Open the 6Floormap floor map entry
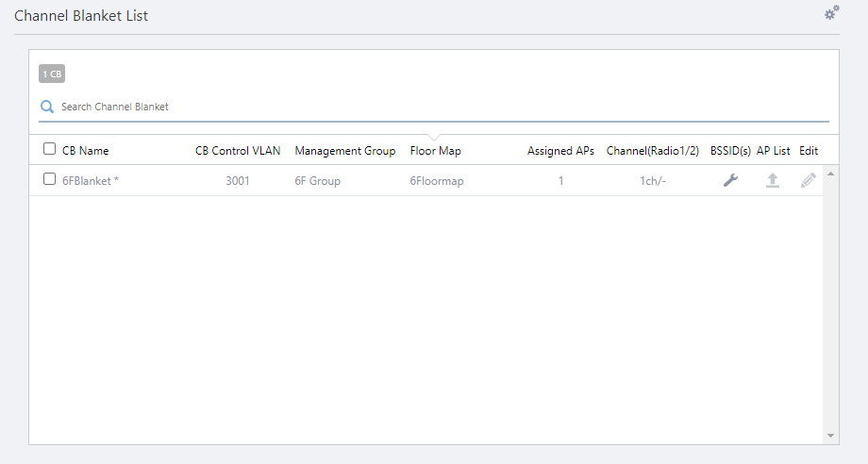Screen dimensions: 868x464 (437, 180)
